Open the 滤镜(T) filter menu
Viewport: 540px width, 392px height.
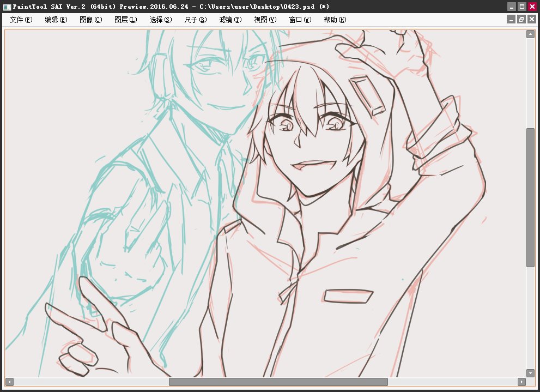tap(230, 20)
